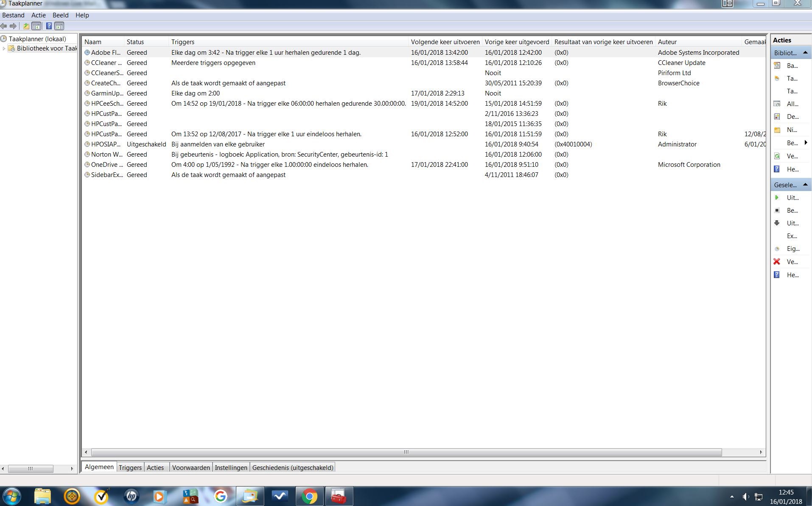Viewport: 812px width, 506px height.
Task: Click Ex... export action in Acties
Action: tap(792, 236)
